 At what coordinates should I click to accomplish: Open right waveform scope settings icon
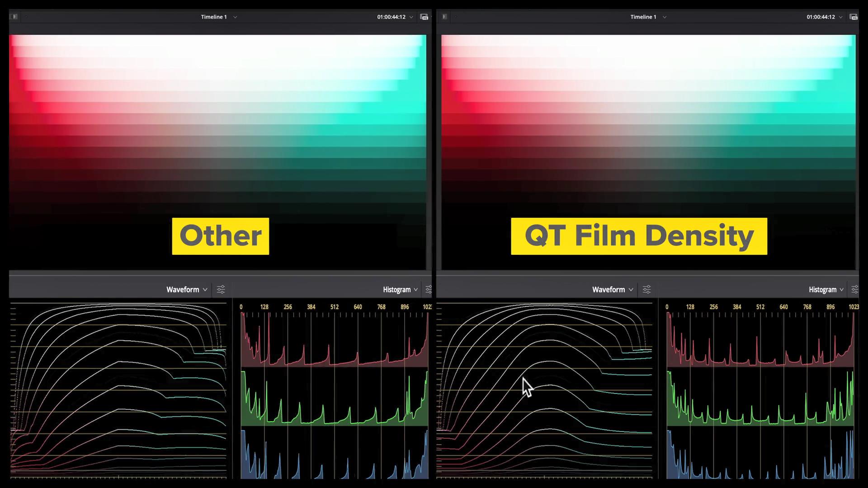646,290
